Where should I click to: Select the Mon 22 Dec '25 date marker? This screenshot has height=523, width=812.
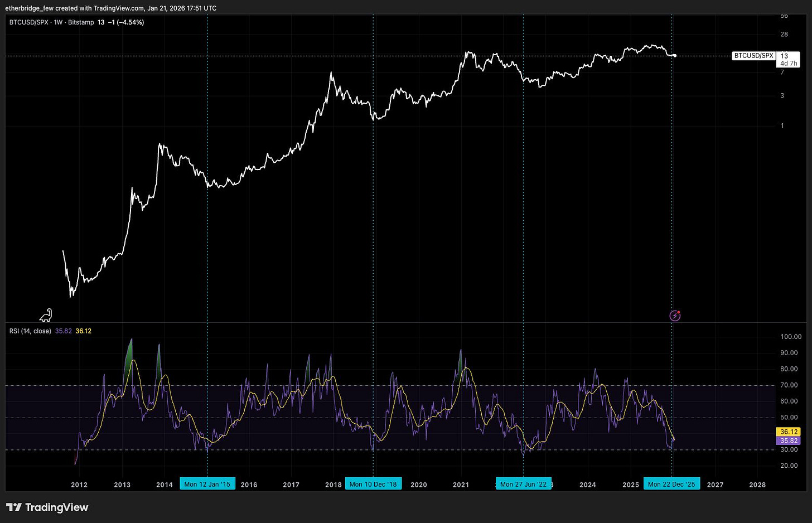pyautogui.click(x=671, y=484)
